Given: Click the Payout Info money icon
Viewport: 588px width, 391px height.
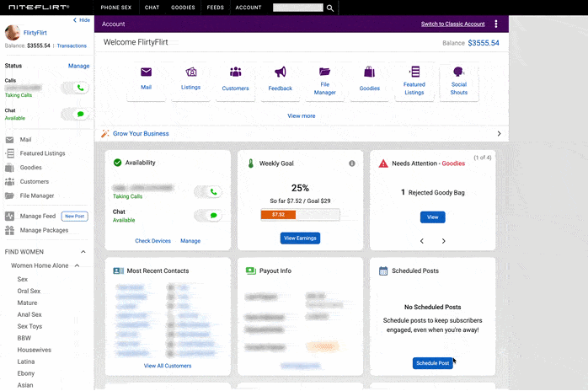Looking at the screenshot, I should click(x=250, y=271).
